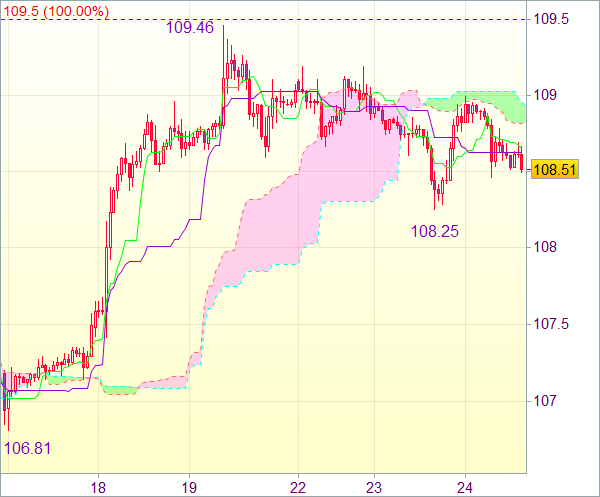600x497 pixels.
Task: Select the 109.5 (100.00%) level label
Action: pyautogui.click(x=56, y=11)
